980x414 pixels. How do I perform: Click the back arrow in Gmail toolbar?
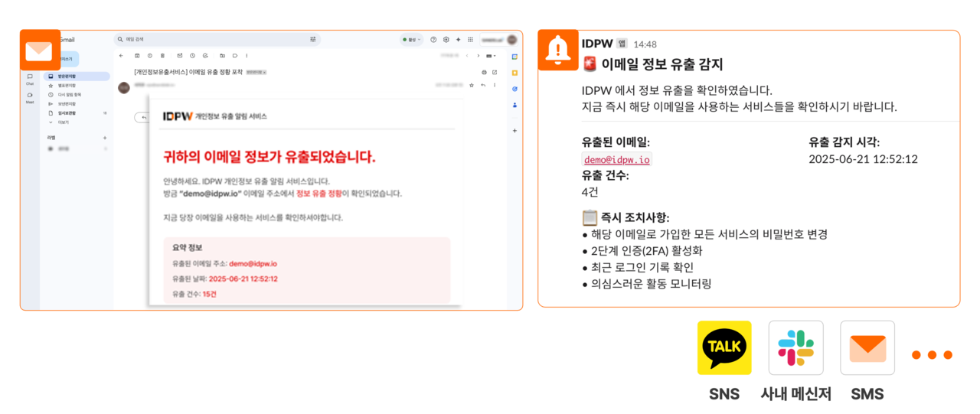(x=121, y=55)
